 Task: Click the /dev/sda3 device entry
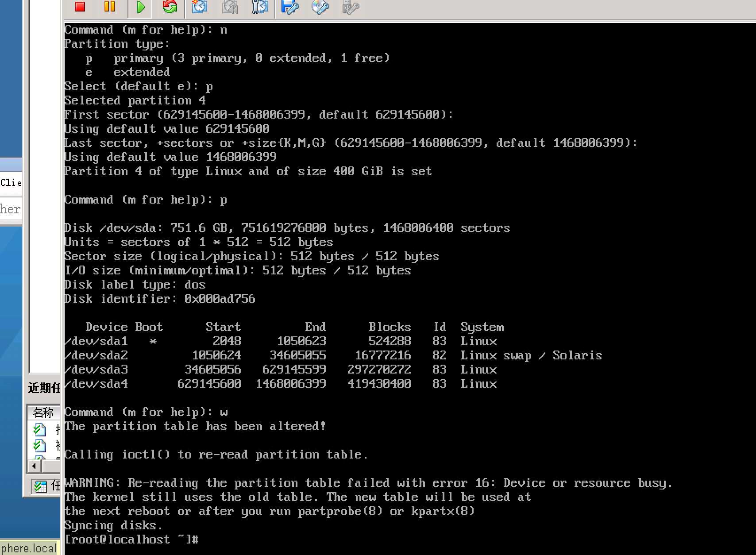[96, 370]
